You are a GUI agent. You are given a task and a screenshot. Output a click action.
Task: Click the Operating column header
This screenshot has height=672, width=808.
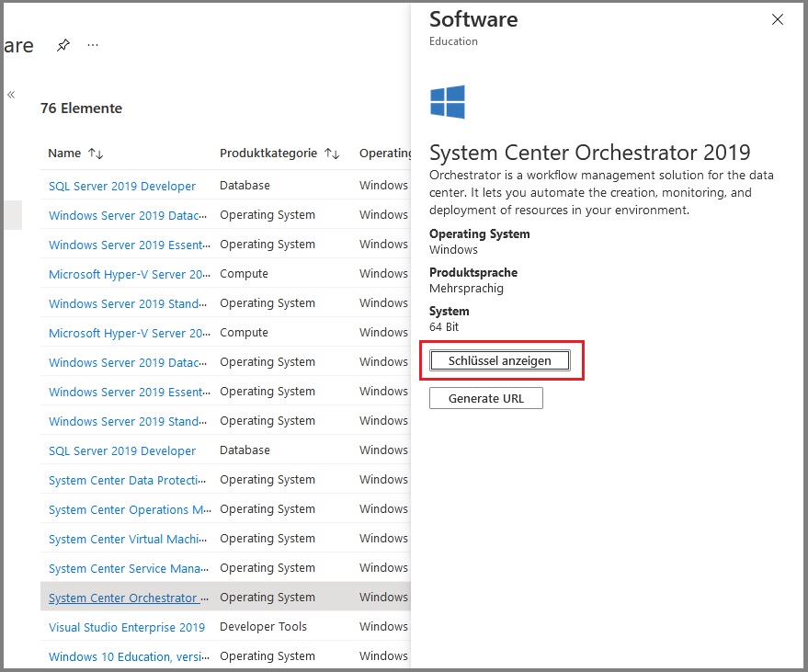384,154
